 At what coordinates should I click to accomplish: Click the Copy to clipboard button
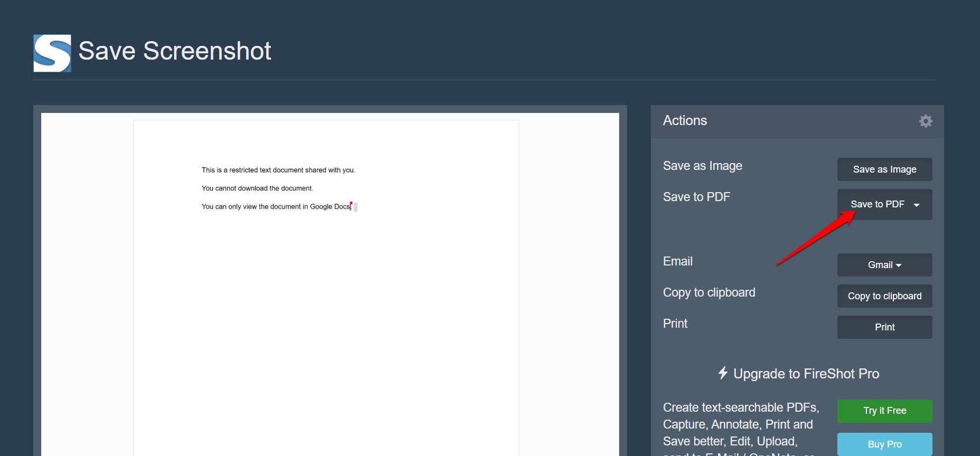[884, 296]
